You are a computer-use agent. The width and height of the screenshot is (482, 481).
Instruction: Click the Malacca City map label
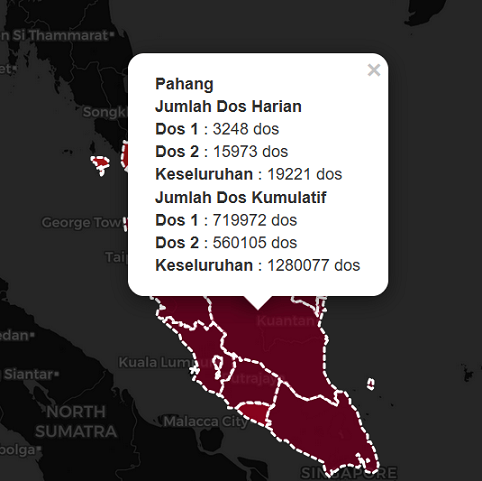(206, 422)
